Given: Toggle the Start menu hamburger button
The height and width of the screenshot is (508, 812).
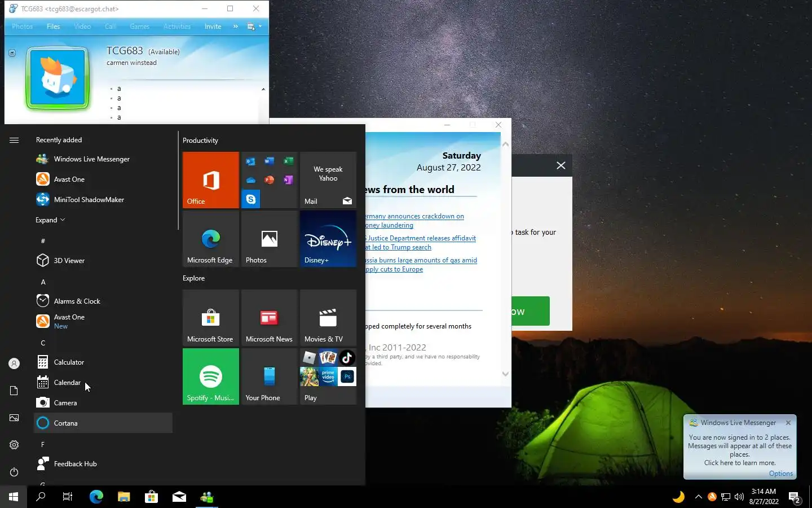Looking at the screenshot, I should tap(14, 140).
